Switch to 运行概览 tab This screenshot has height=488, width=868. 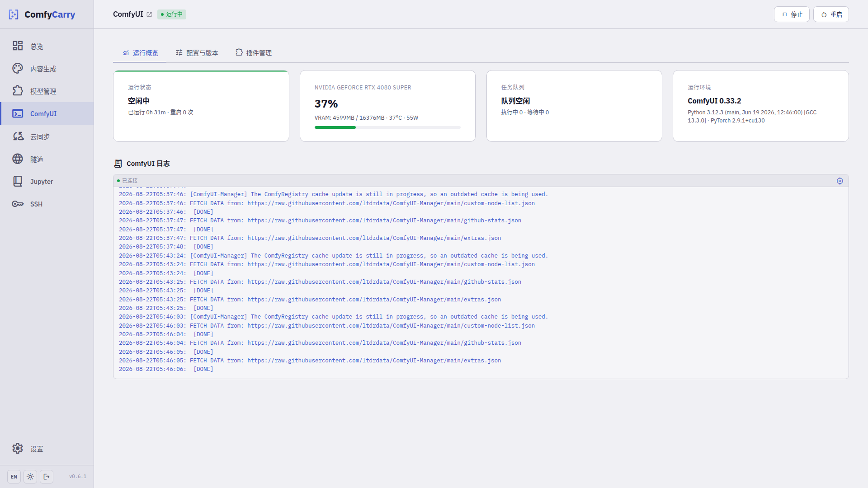[140, 53]
